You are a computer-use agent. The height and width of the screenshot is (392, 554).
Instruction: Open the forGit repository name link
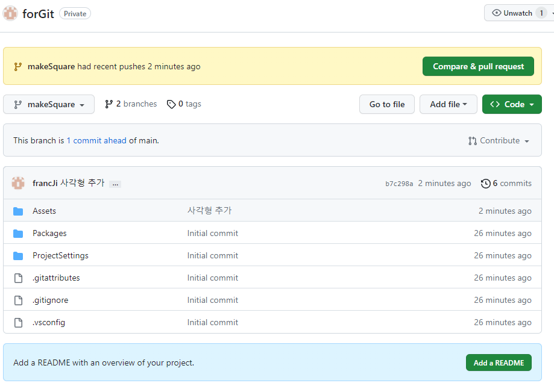[x=38, y=14]
